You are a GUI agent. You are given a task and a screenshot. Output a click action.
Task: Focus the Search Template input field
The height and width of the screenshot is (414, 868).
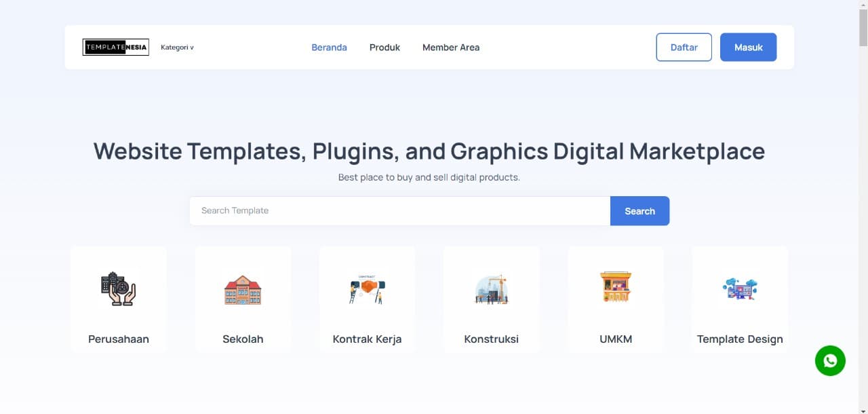click(x=399, y=211)
